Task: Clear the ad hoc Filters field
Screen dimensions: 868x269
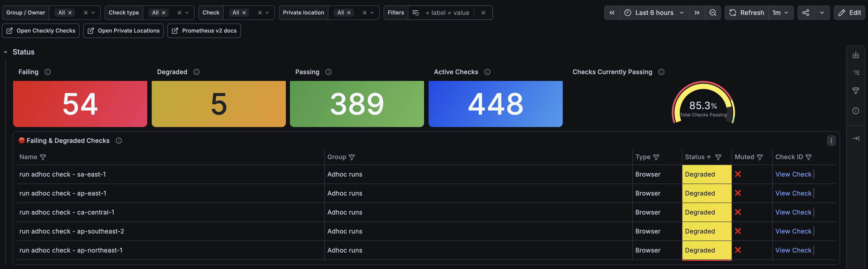Action: (x=483, y=13)
